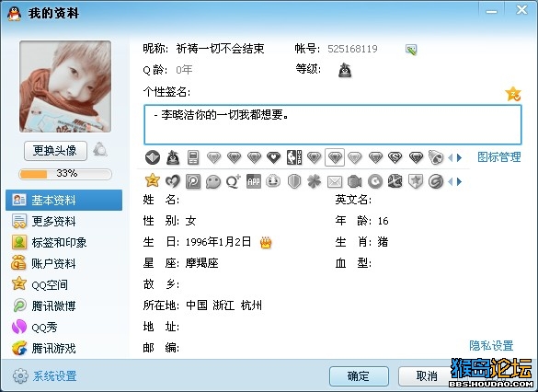Click the yellow Qzone star above the signature box

click(x=513, y=94)
